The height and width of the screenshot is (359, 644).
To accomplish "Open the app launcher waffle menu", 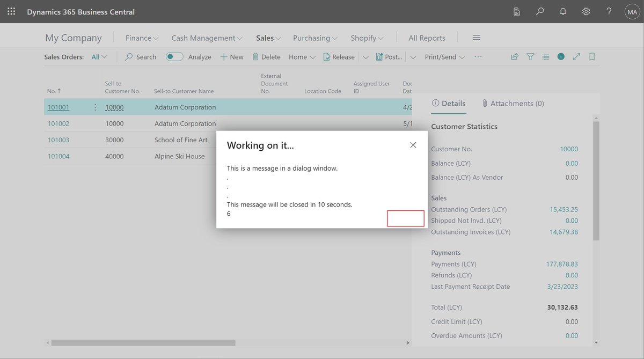I will 11,11.
